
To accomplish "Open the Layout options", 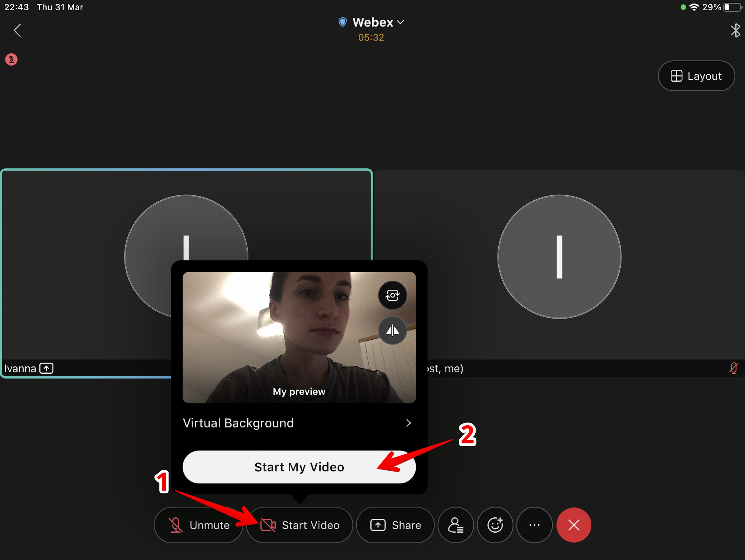I will click(x=696, y=76).
